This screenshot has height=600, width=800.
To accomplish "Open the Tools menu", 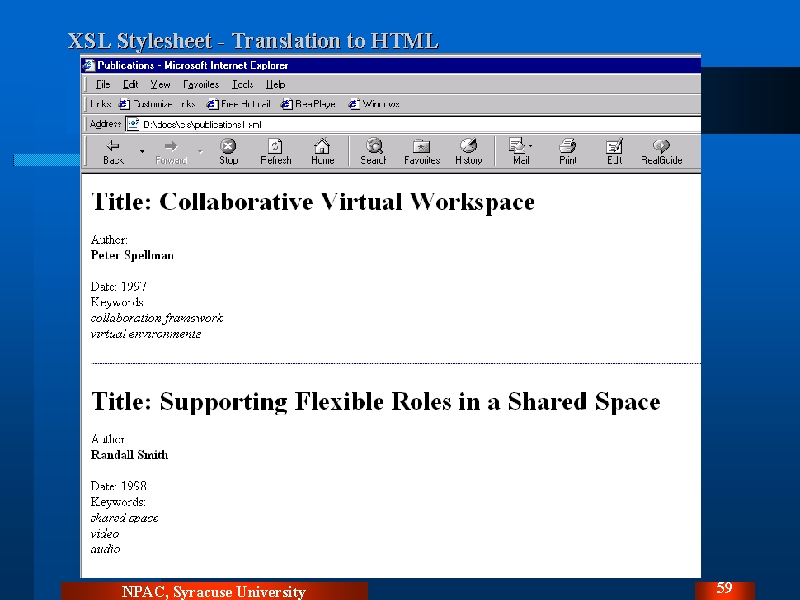I will click(242, 84).
